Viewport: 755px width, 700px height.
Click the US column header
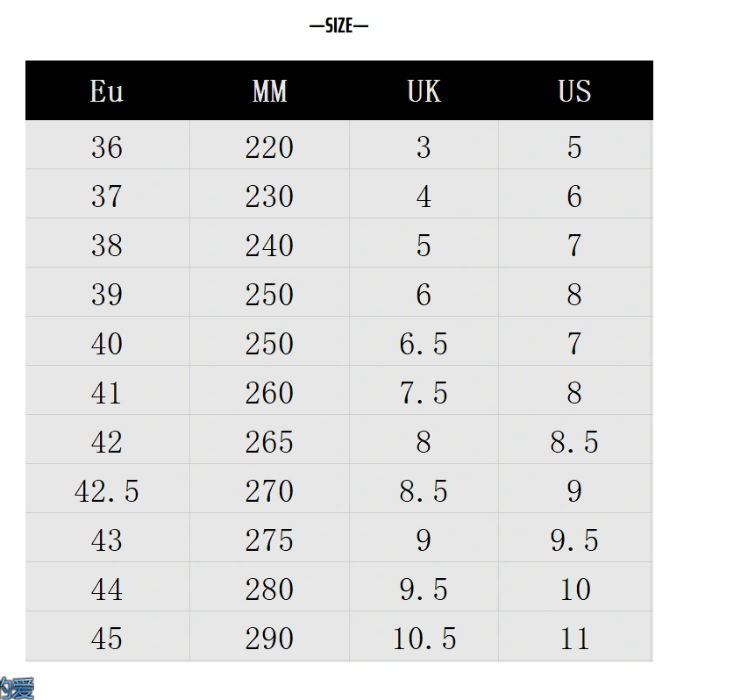[x=574, y=91]
